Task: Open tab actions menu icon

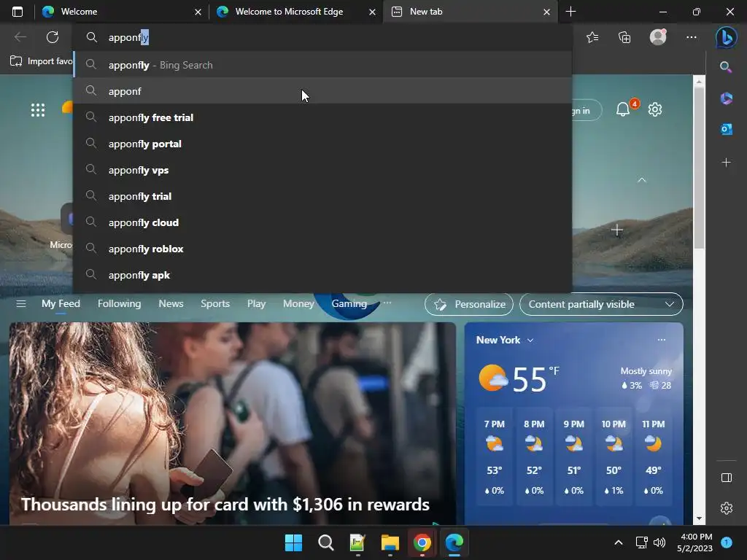Action: (x=18, y=12)
